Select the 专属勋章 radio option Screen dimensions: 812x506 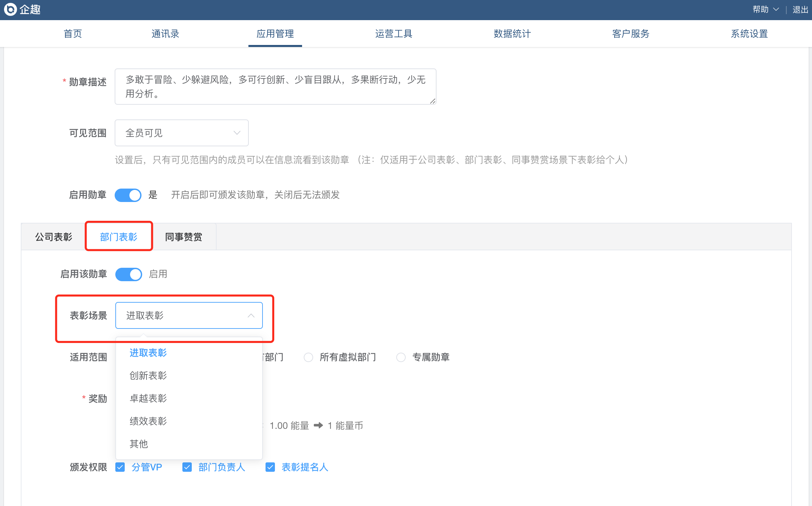point(401,357)
